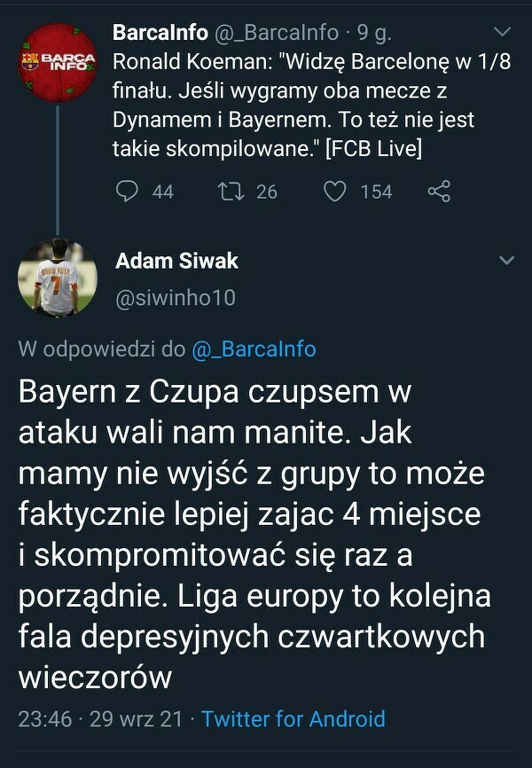Open the 9 g. tweet timestamp
This screenshot has width=532, height=768.
374,32
